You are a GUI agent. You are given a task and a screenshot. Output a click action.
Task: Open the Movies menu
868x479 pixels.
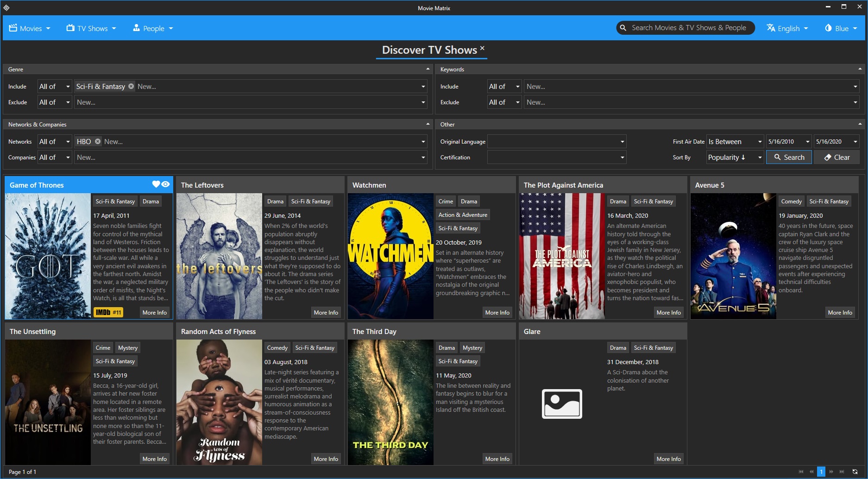[30, 28]
